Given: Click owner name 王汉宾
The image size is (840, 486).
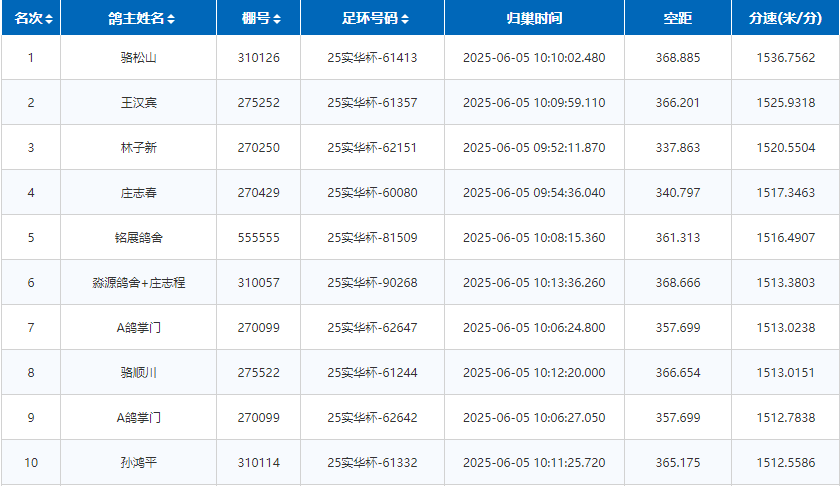Looking at the screenshot, I should click(x=138, y=103).
